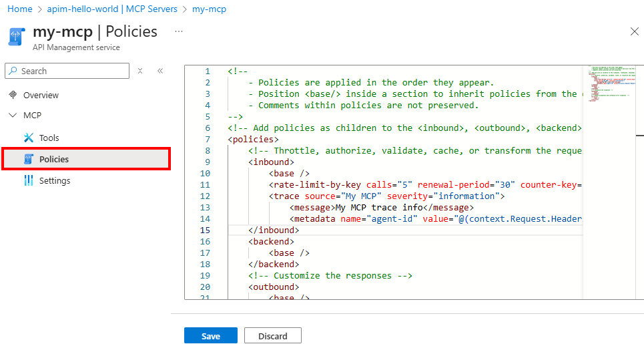
Task: Click the 'Customize the responses' comment
Action: coord(330,275)
